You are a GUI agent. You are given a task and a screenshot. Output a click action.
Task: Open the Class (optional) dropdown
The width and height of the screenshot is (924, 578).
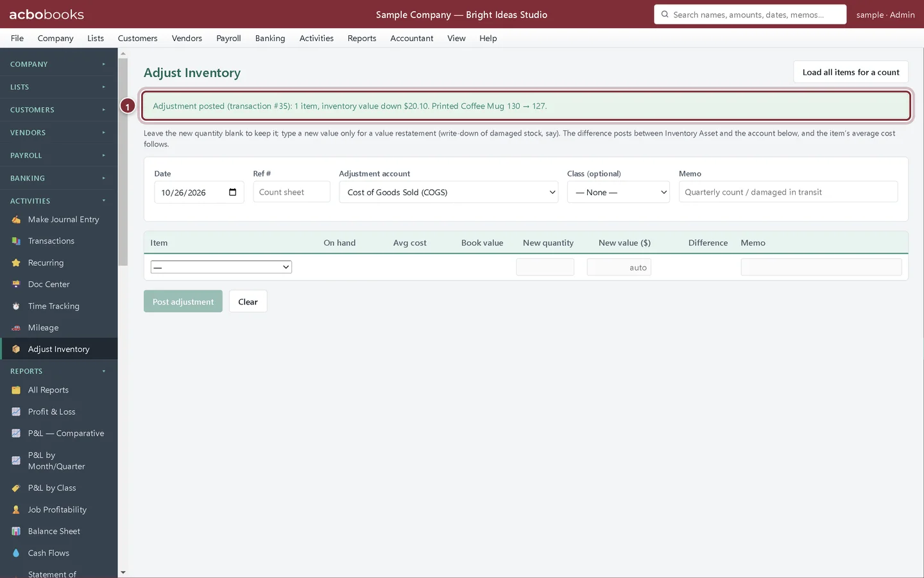619,192
